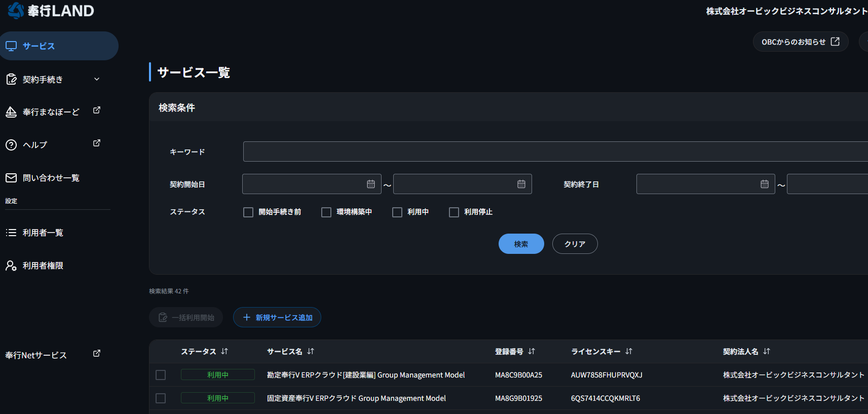Open calendar picker for 契約開始日 start date
Screen dimensions: 868x414
pyautogui.click(x=371, y=184)
